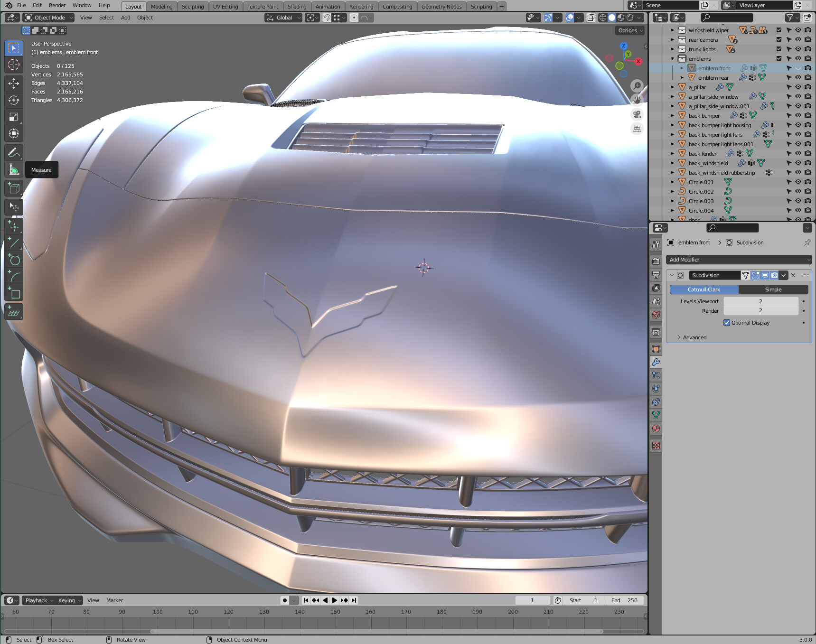Screen dimensions: 816x644
Task: Toggle camera view in the viewport
Action: [x=637, y=114]
